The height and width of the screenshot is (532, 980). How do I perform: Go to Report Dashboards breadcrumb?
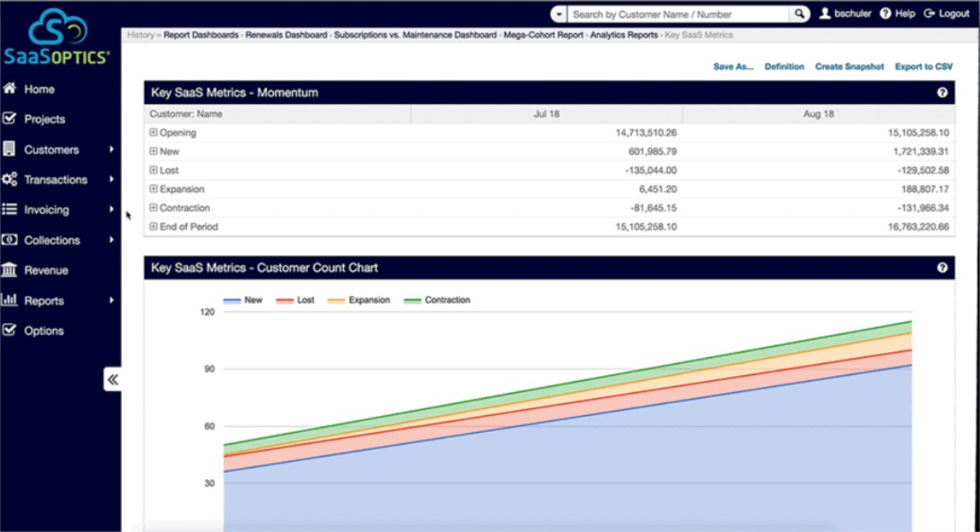point(201,35)
